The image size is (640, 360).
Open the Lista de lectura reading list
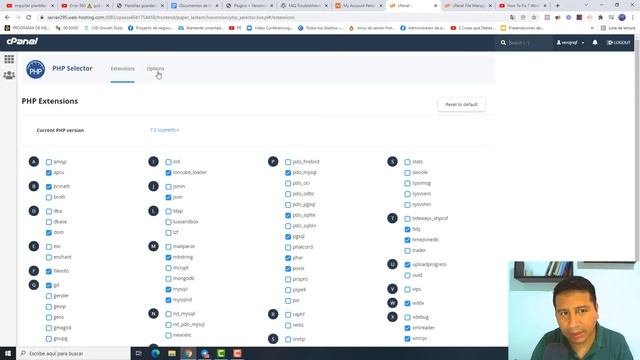point(618,28)
